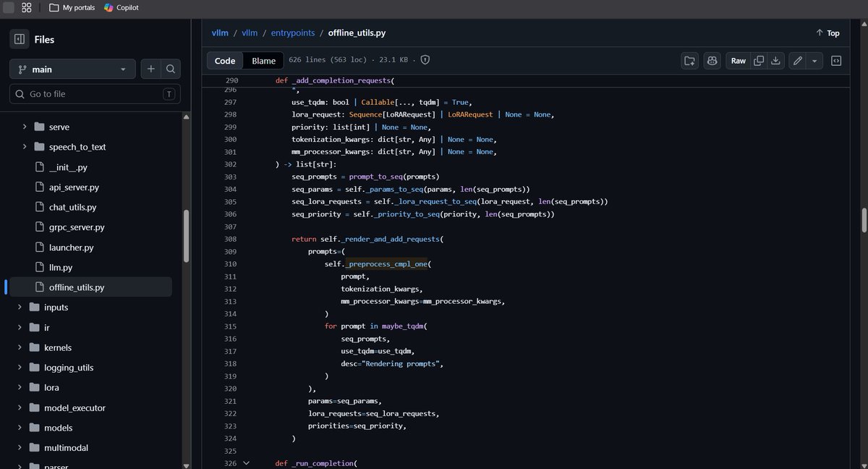Add a new file with plus button
Viewport: 868px width, 469px height.
(x=150, y=69)
